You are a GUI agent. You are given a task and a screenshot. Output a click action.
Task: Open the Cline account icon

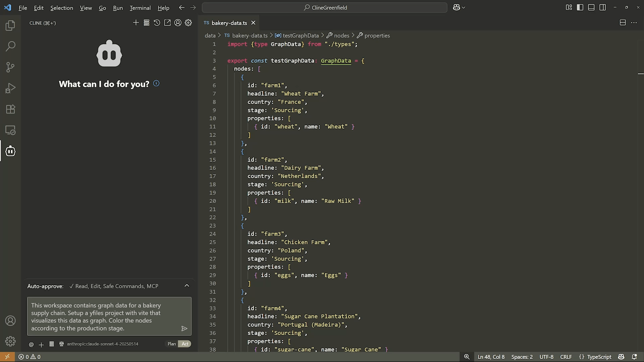click(178, 23)
